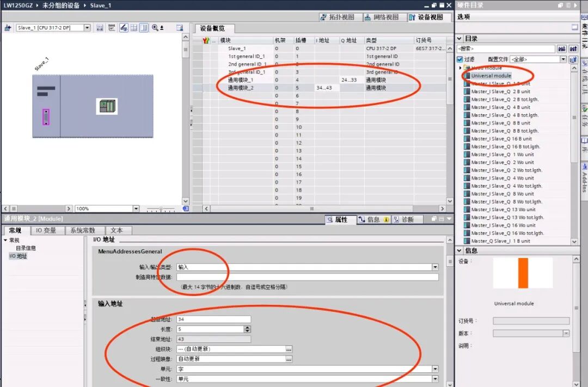Click the search-down icon in the catalog
The height and width of the screenshot is (387, 588).
[x=562, y=49]
